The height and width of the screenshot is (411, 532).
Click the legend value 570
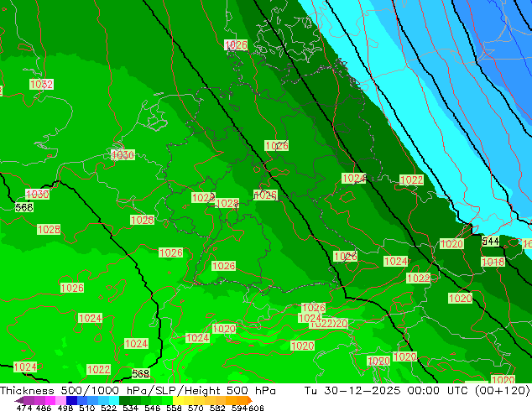[x=196, y=408]
